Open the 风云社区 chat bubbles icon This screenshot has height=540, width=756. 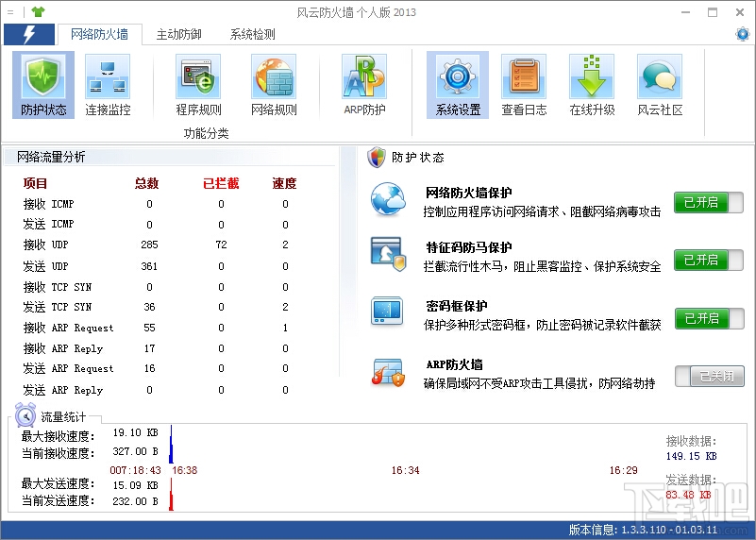660,85
